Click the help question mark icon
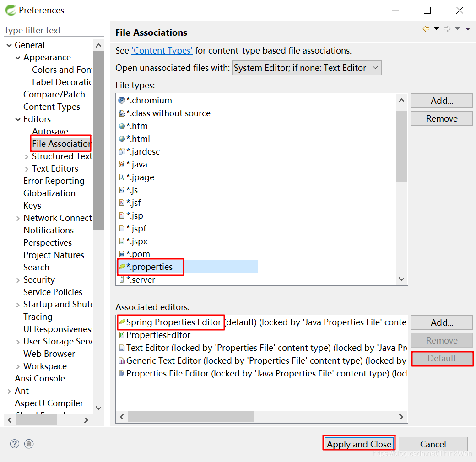476x462 pixels. click(x=15, y=444)
